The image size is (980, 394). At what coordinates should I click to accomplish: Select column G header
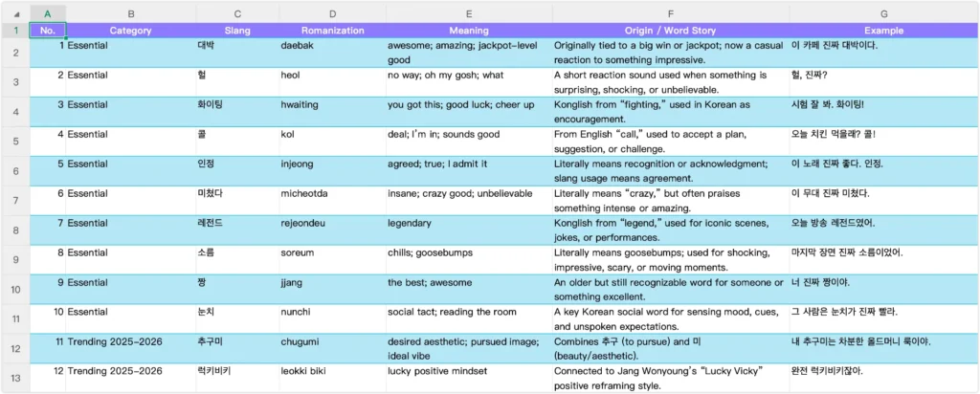(x=883, y=13)
